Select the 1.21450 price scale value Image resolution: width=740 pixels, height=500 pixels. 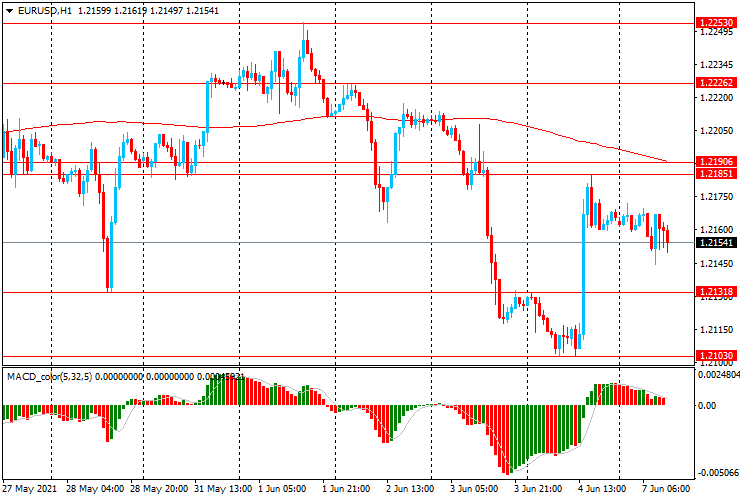tap(716, 263)
